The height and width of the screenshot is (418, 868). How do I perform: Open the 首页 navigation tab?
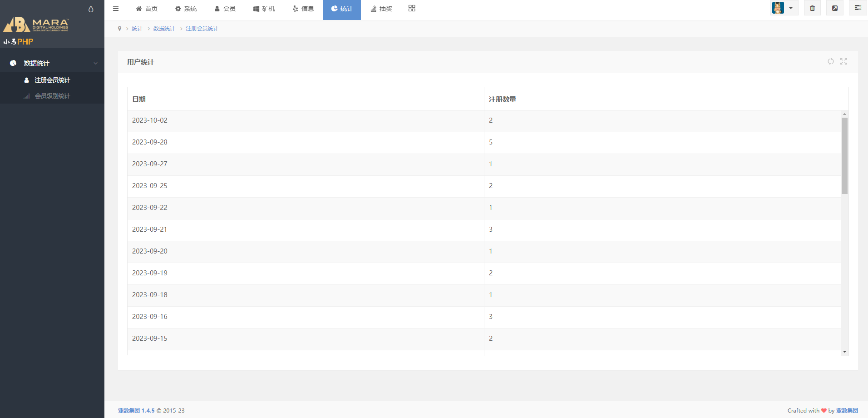(x=147, y=9)
